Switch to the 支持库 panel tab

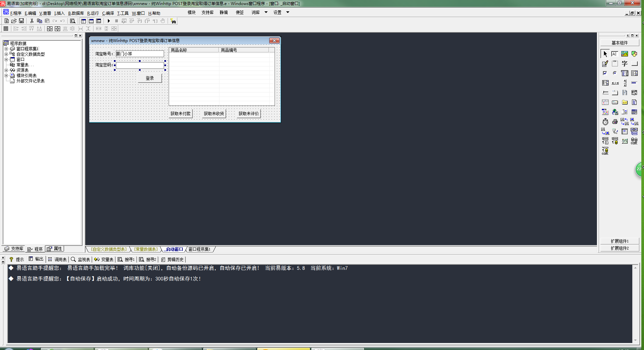[14, 249]
